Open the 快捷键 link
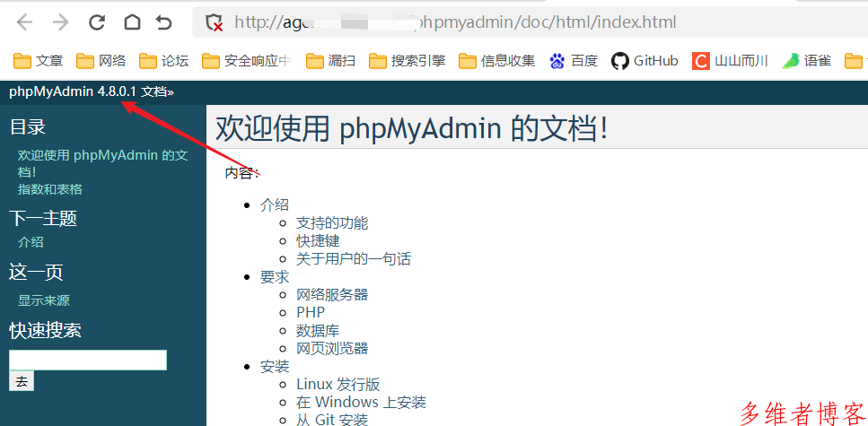This screenshot has width=868, height=426. (x=318, y=240)
